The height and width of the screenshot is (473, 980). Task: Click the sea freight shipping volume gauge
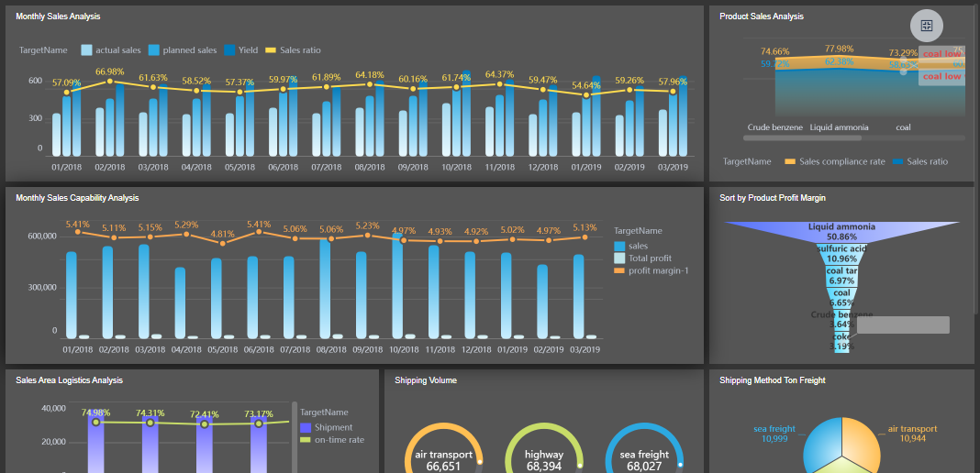[644, 429]
